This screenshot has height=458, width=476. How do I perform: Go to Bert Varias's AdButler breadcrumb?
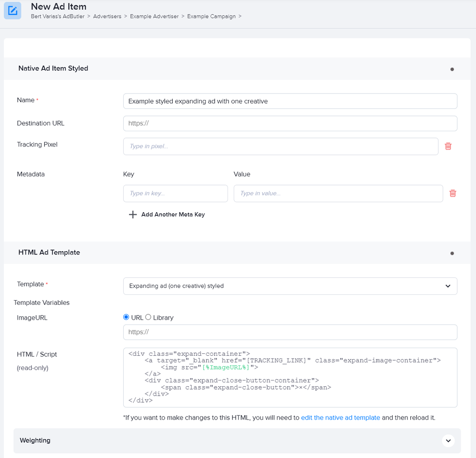58,16
